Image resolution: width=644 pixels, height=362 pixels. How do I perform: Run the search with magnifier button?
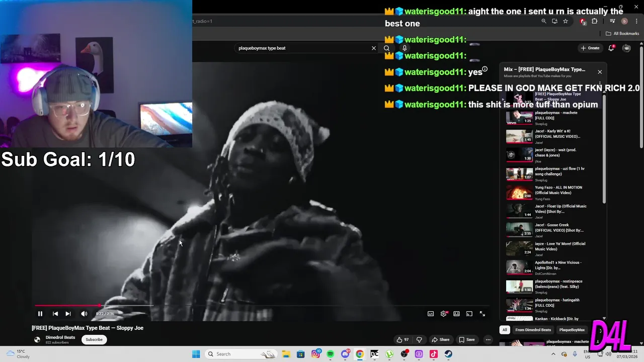(x=386, y=48)
